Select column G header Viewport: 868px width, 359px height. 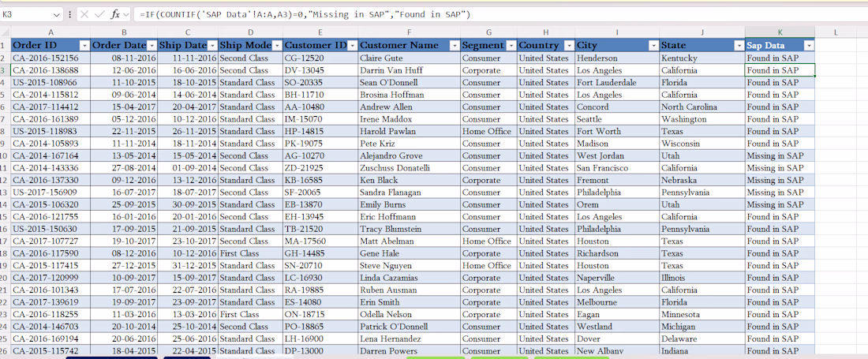488,32
